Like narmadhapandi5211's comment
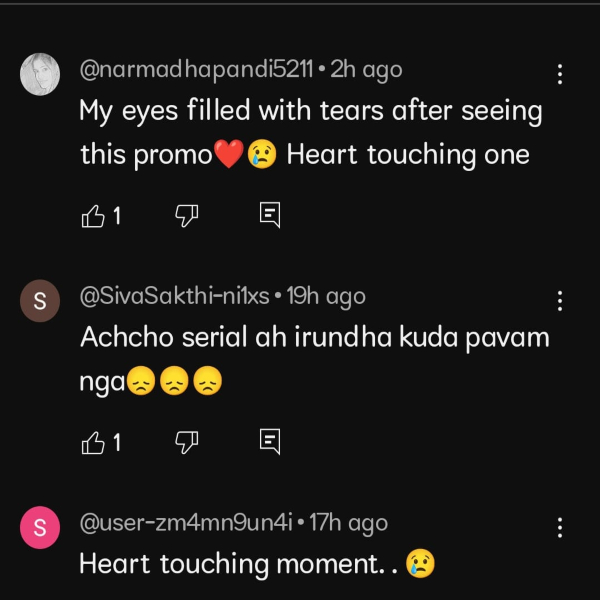 (x=92, y=215)
